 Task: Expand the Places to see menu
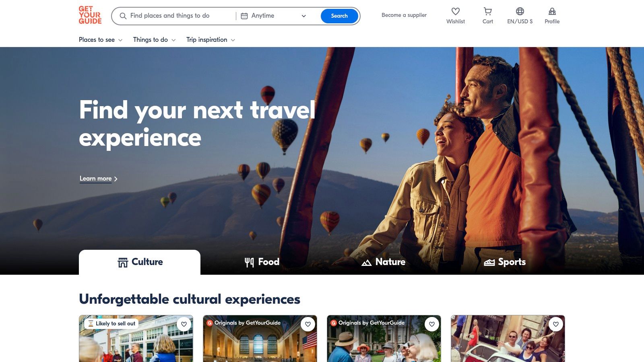pos(101,40)
